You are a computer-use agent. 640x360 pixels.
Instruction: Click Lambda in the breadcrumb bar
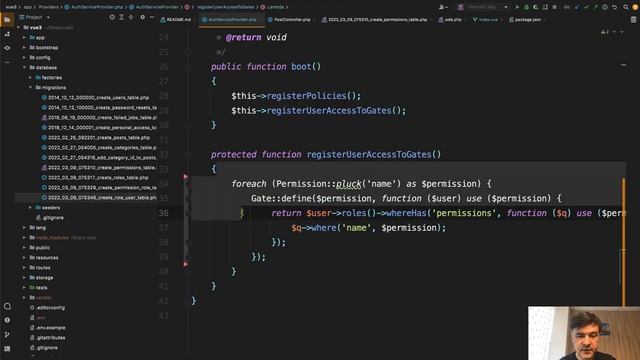click(276, 7)
